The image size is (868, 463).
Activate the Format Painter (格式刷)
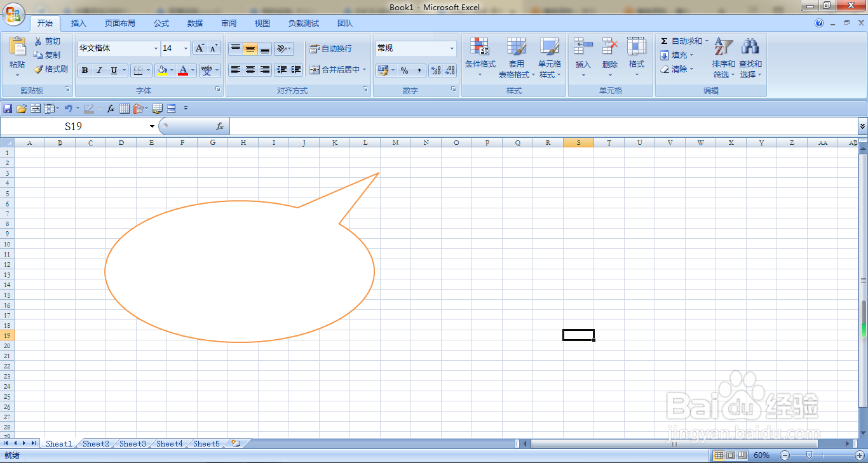point(51,69)
